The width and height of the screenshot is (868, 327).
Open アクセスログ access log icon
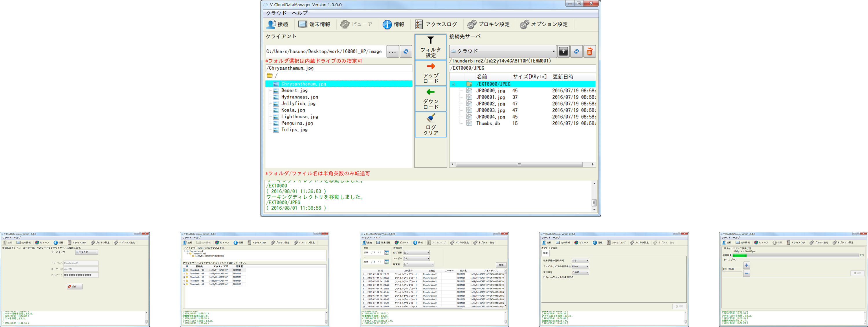tap(436, 24)
